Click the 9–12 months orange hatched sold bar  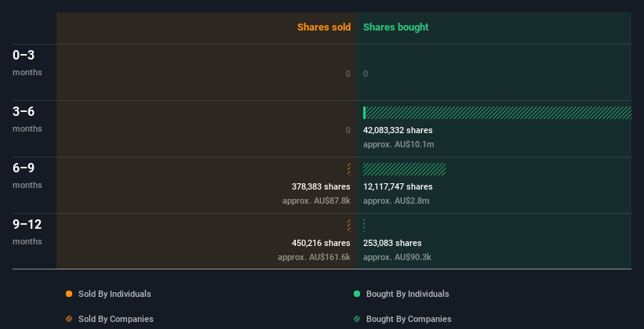point(349,226)
